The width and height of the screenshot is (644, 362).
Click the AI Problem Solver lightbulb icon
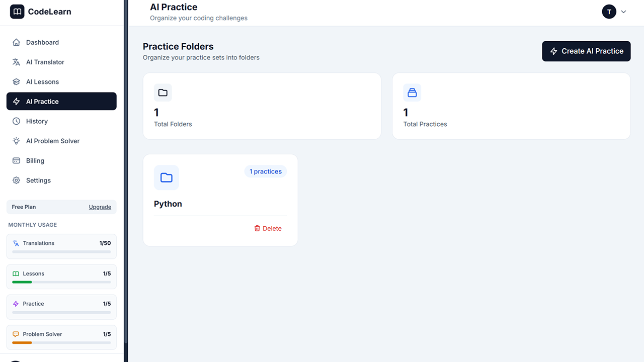pos(16,141)
